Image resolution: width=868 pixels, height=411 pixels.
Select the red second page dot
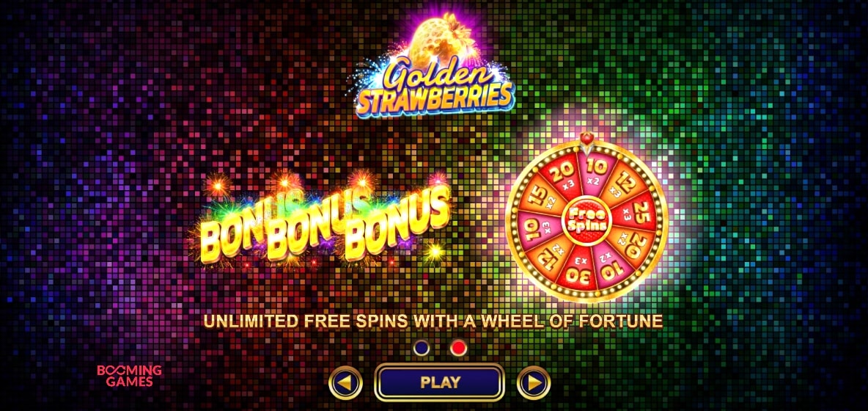pos(458,348)
